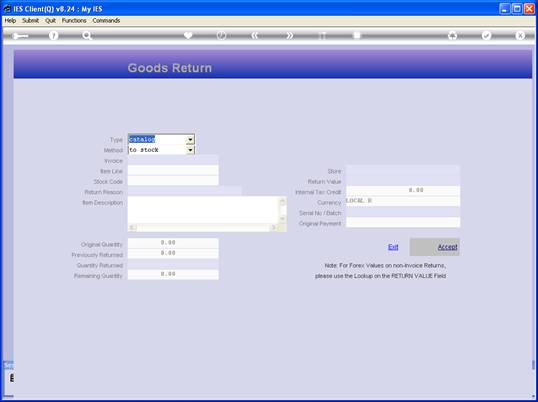538x402 pixels.
Task: Open help question mark icon
Action: pos(53,35)
